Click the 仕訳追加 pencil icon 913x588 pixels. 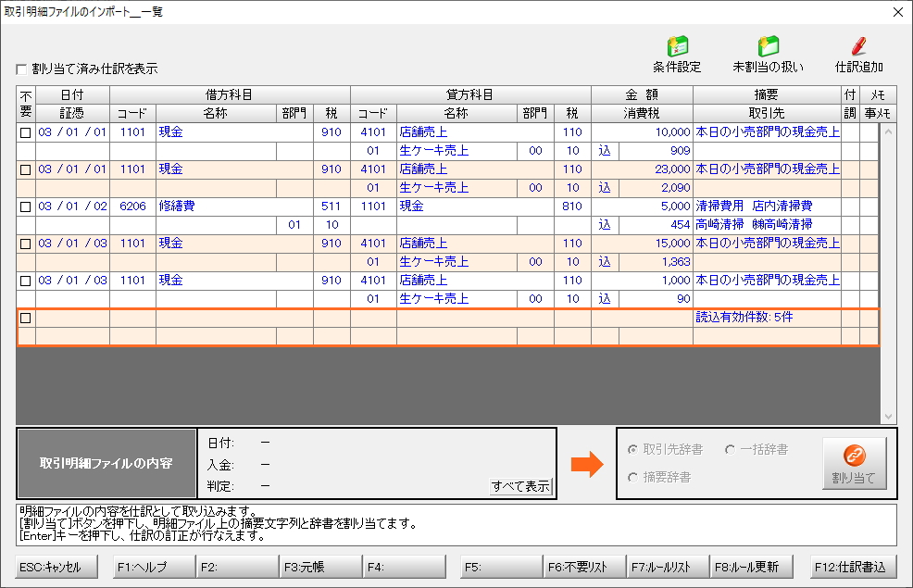pos(859,55)
